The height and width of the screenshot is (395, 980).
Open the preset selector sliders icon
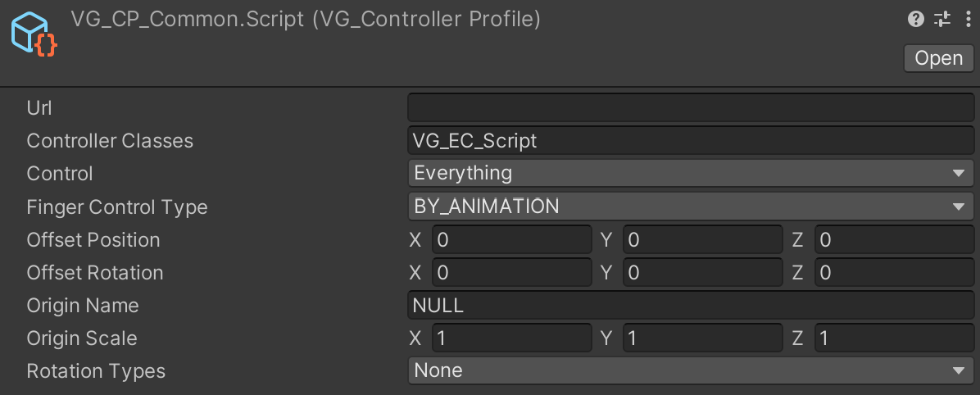pyautogui.click(x=941, y=20)
